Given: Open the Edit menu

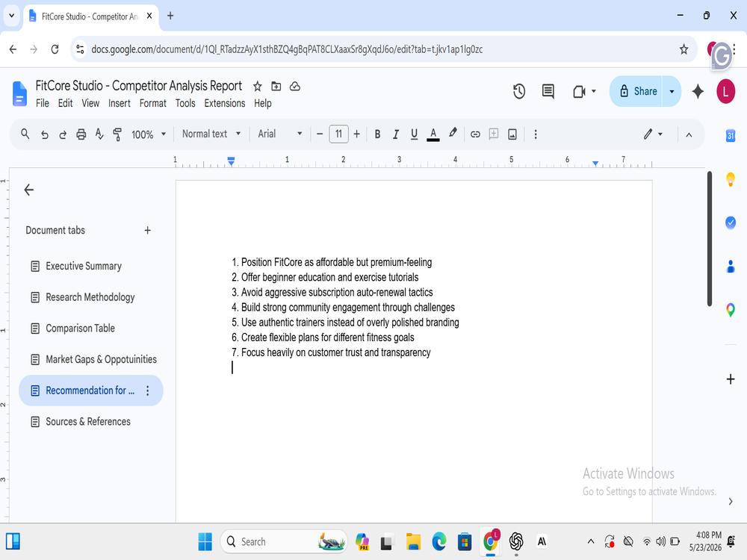Looking at the screenshot, I should pyautogui.click(x=65, y=103).
